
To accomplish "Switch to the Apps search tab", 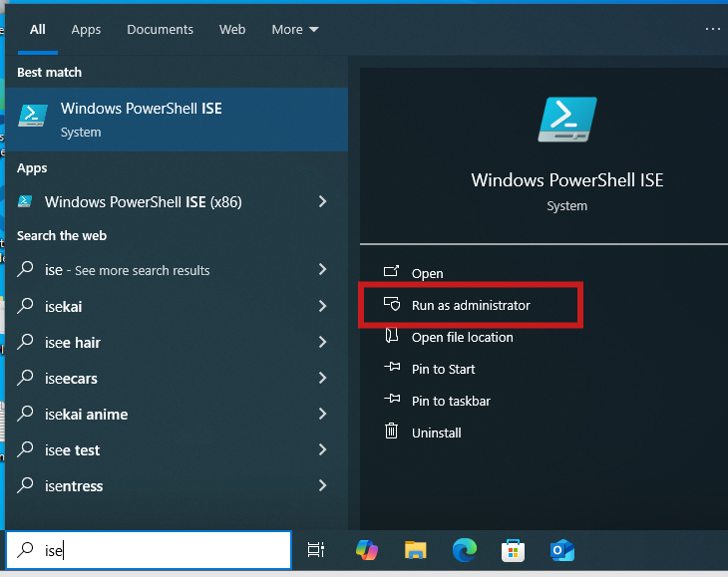I will (86, 30).
